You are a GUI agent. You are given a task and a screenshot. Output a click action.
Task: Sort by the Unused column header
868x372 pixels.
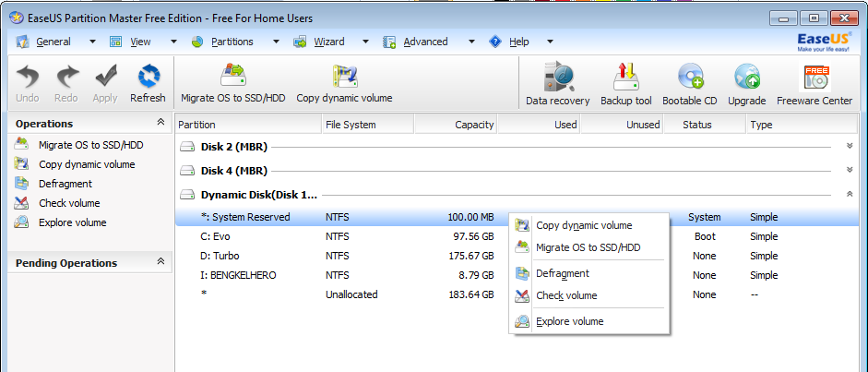click(622, 125)
